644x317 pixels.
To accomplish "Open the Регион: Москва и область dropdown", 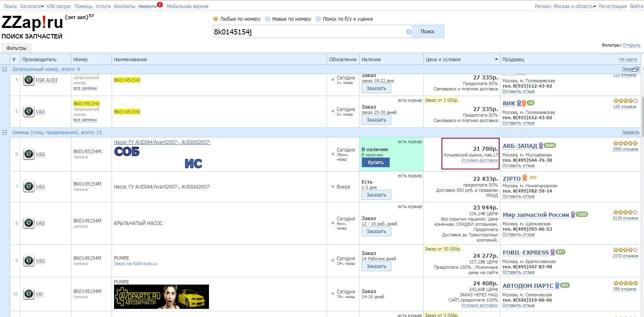I will (565, 6).
